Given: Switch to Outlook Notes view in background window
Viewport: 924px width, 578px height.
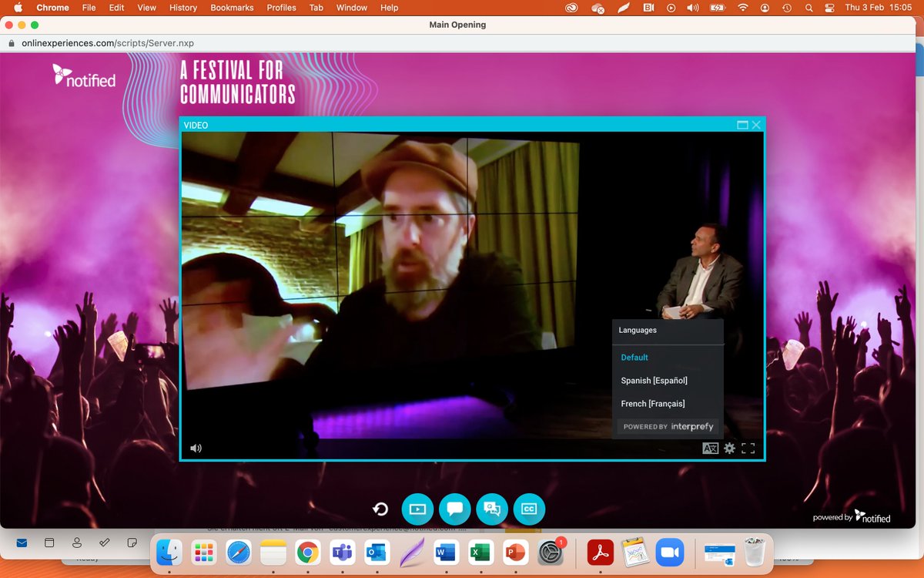Looking at the screenshot, I should pyautogui.click(x=132, y=543).
